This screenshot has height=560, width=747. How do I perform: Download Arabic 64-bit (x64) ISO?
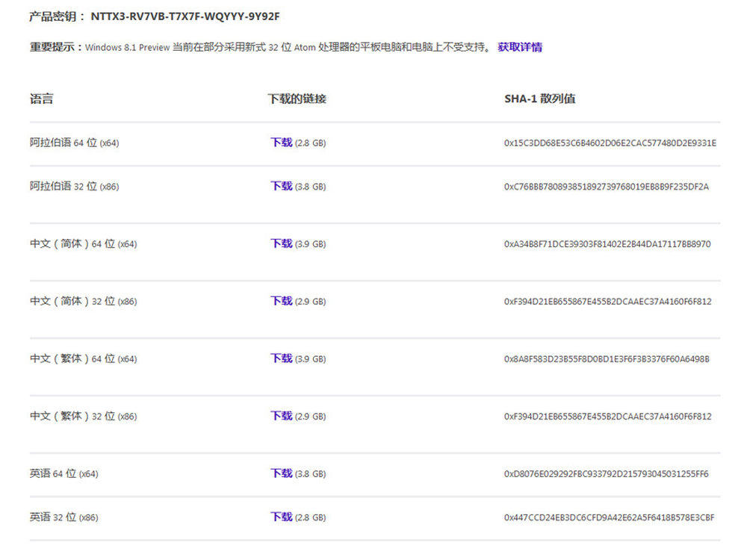coord(281,143)
